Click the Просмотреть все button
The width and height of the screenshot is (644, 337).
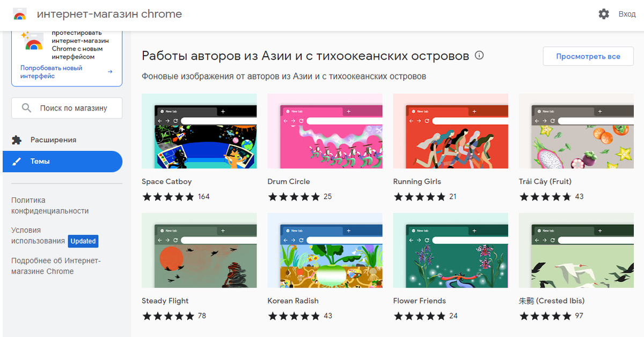click(x=588, y=56)
